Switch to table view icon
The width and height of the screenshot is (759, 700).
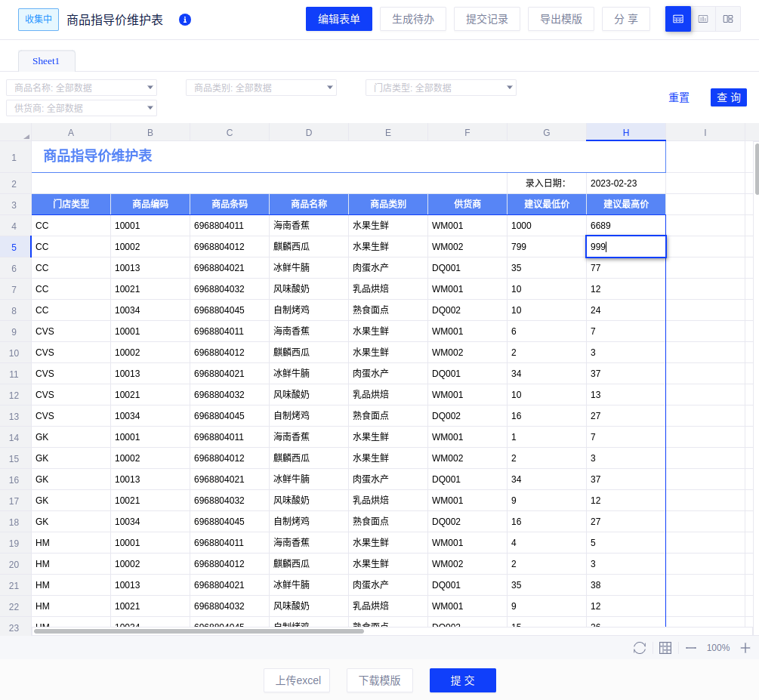pos(678,19)
